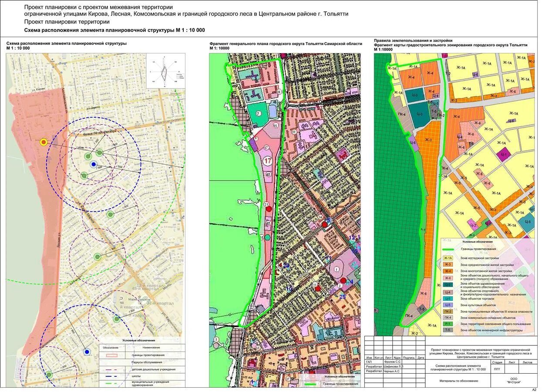Select the Границы проектирования green line swatch
The width and height of the screenshot is (542, 392).
449,249
